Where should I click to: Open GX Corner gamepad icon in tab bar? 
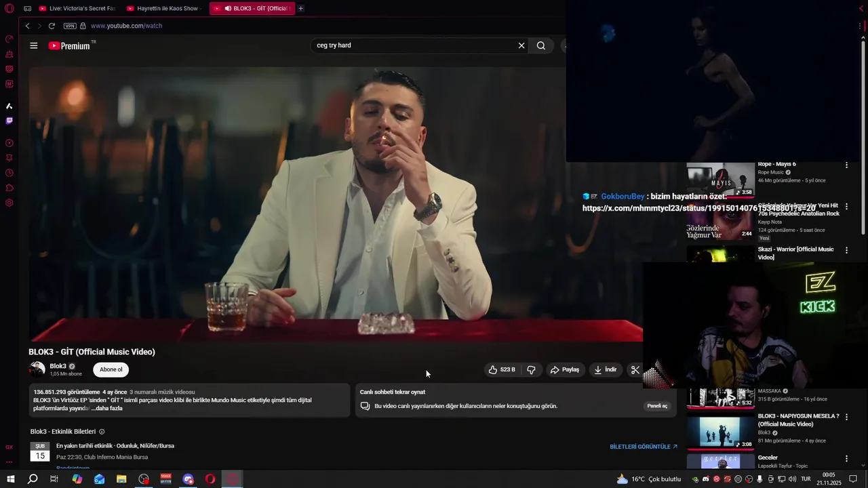coord(27,9)
